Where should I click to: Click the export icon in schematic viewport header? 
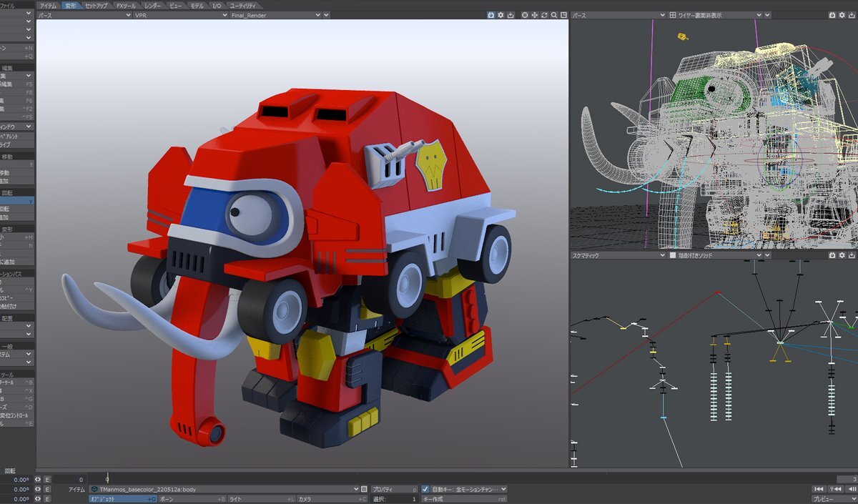point(852,255)
